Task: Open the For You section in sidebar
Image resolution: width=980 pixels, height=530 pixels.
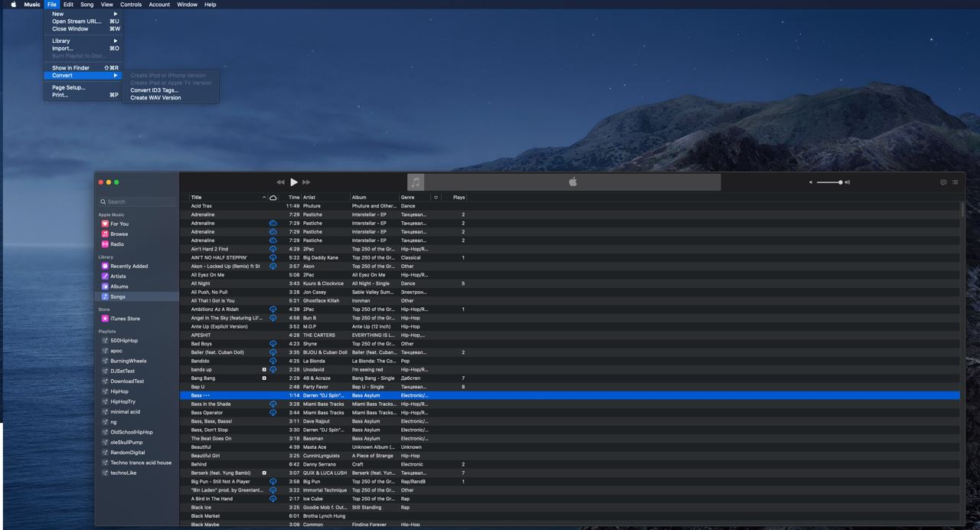Action: tap(119, 224)
